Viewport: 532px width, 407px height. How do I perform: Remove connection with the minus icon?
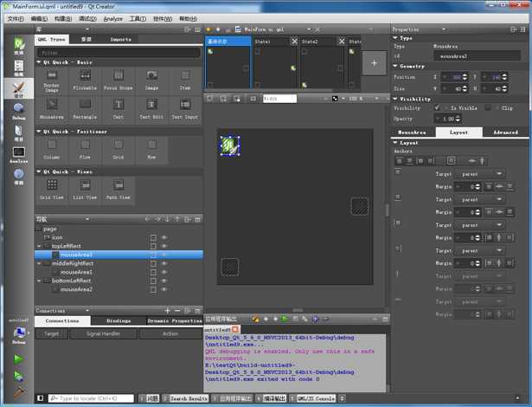(177, 311)
